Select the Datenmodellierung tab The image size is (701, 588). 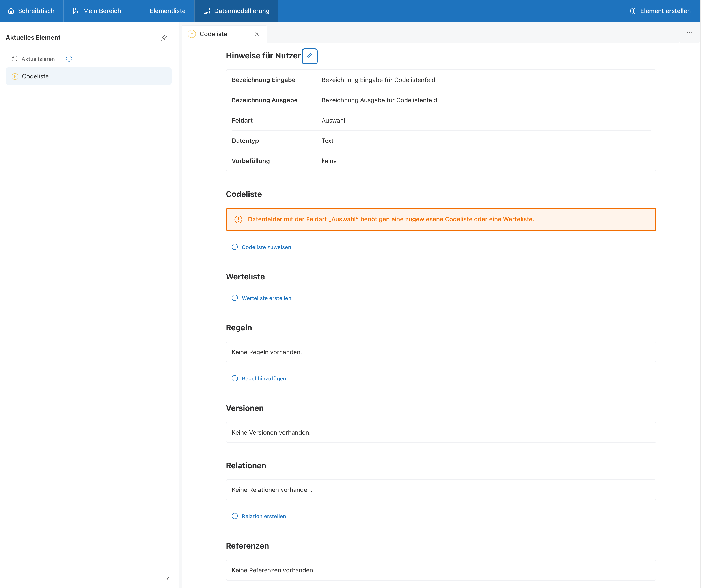click(236, 11)
